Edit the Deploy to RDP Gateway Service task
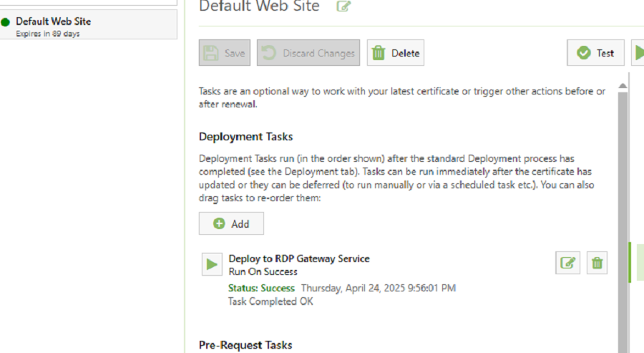The image size is (644, 353). 567,263
